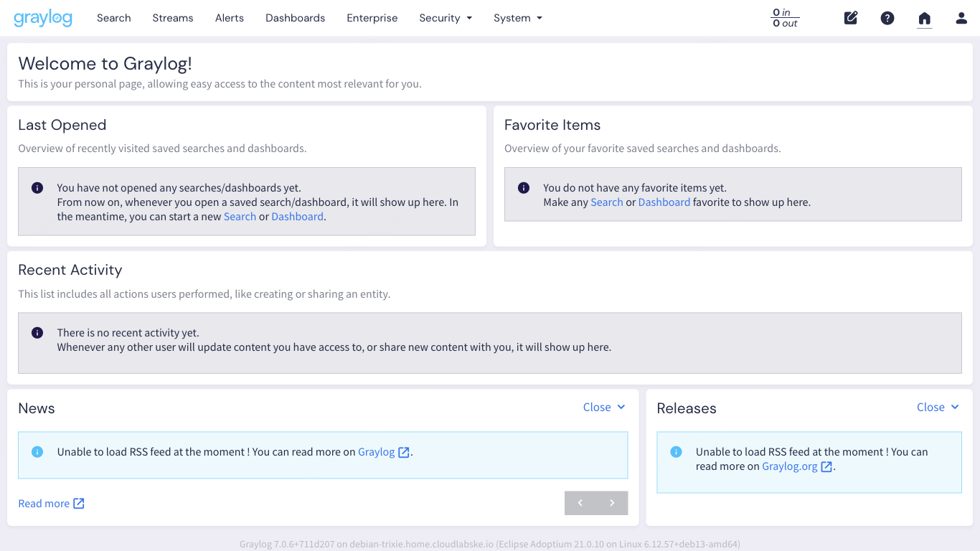Open the Dashboards page from navigation
Viewport: 980px width, 551px height.
(295, 18)
